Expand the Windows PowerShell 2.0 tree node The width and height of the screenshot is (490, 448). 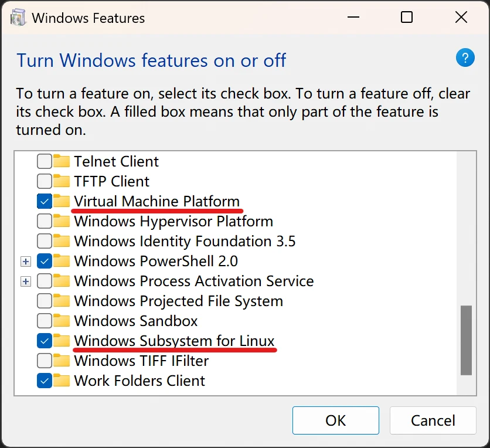point(25,261)
